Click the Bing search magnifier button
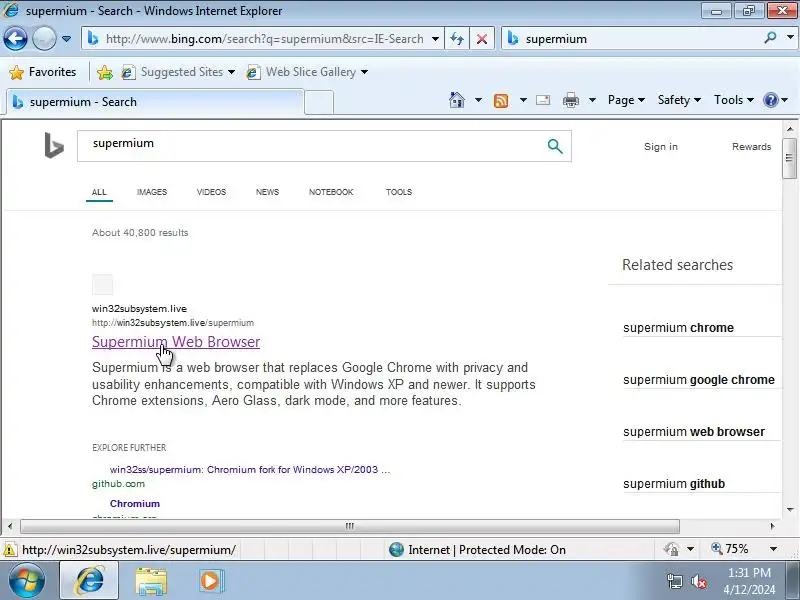800x600 pixels. click(x=555, y=146)
